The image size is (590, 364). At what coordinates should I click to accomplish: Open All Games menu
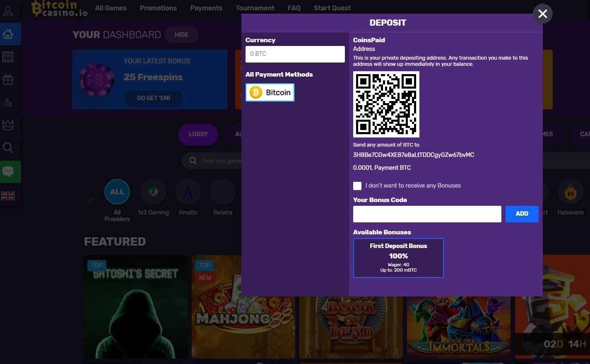click(x=111, y=8)
